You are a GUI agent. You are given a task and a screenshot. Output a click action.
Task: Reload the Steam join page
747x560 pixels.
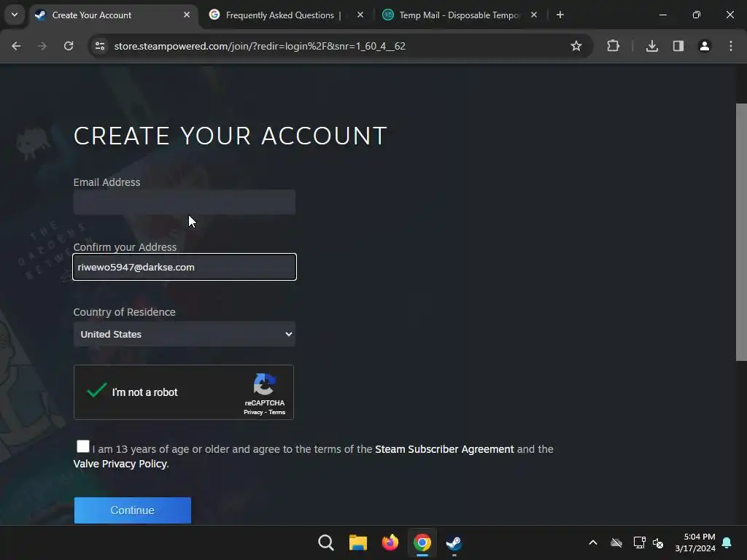click(x=69, y=46)
